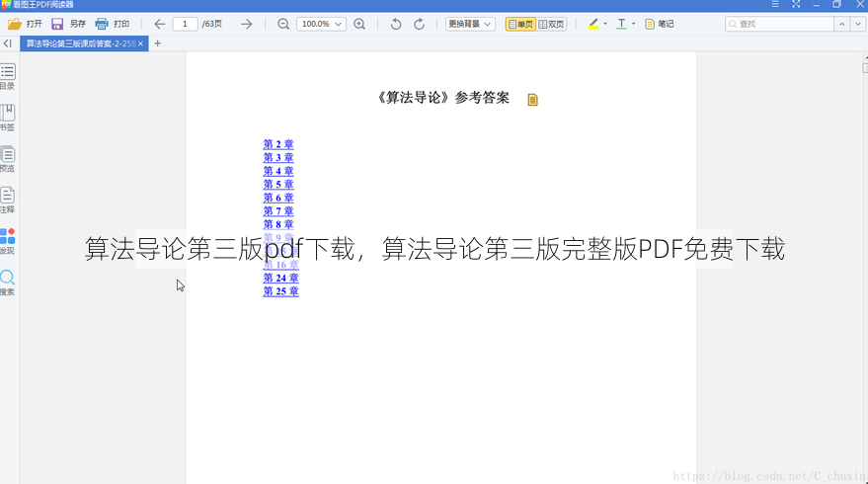Jump to 第 7 章 link
868x484 pixels.
point(278,210)
